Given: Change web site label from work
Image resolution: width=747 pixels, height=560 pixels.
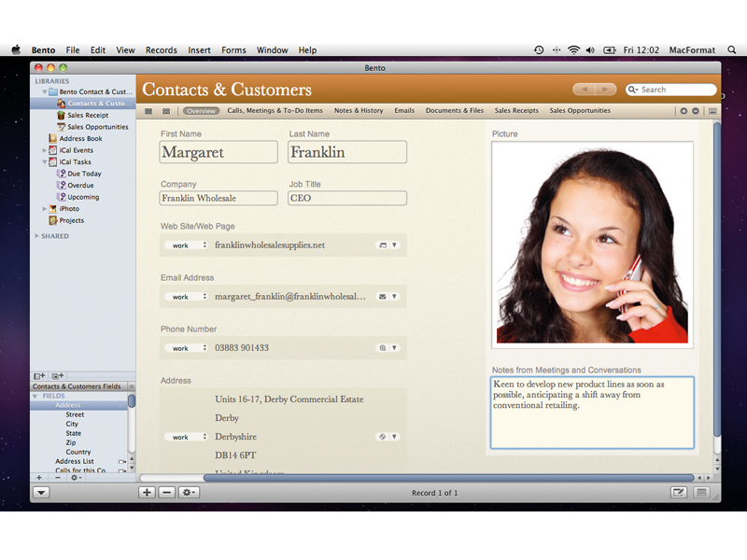Looking at the screenshot, I should [x=186, y=245].
